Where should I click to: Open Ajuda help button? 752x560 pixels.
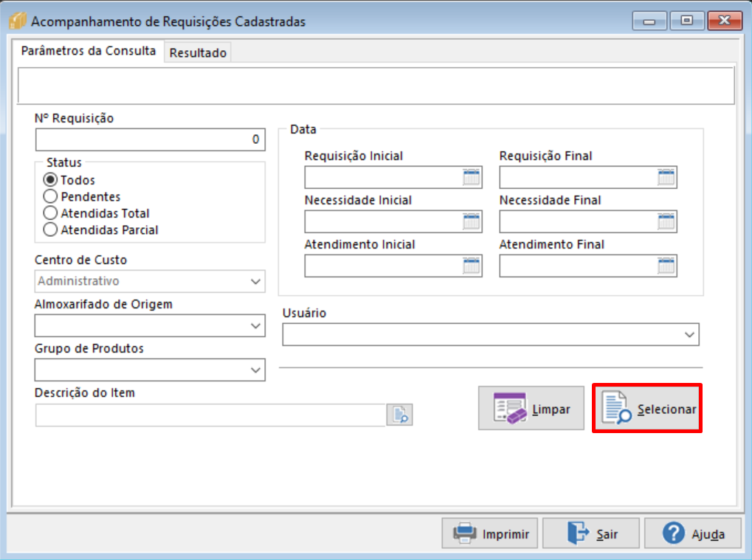click(x=692, y=533)
